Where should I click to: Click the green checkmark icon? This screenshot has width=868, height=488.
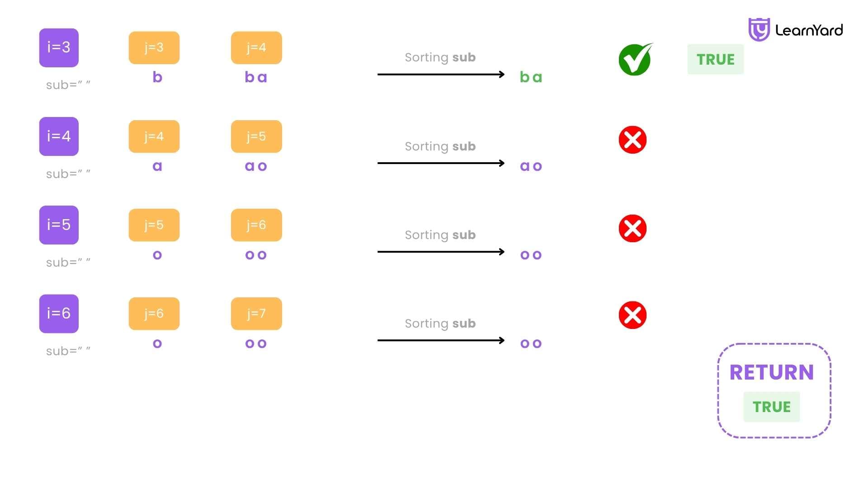pos(635,59)
